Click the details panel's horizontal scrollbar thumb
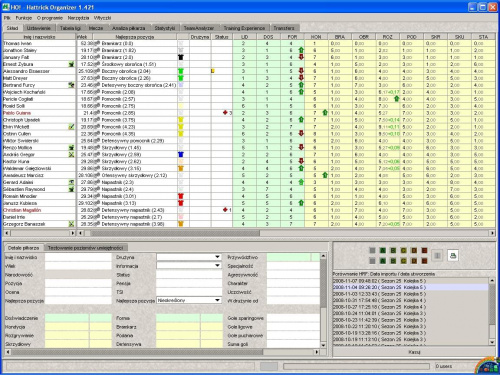This screenshot has height=375, width=500. tap(136, 352)
